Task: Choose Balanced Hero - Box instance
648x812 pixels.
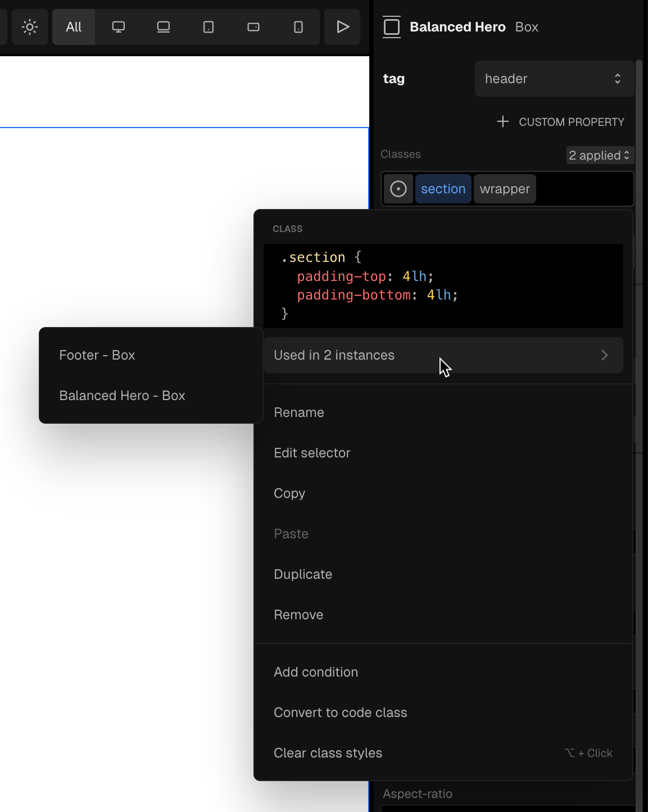Action: pyautogui.click(x=151, y=396)
